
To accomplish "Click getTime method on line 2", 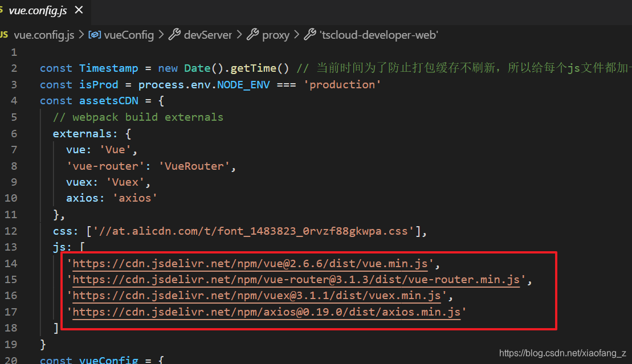I will [254, 68].
